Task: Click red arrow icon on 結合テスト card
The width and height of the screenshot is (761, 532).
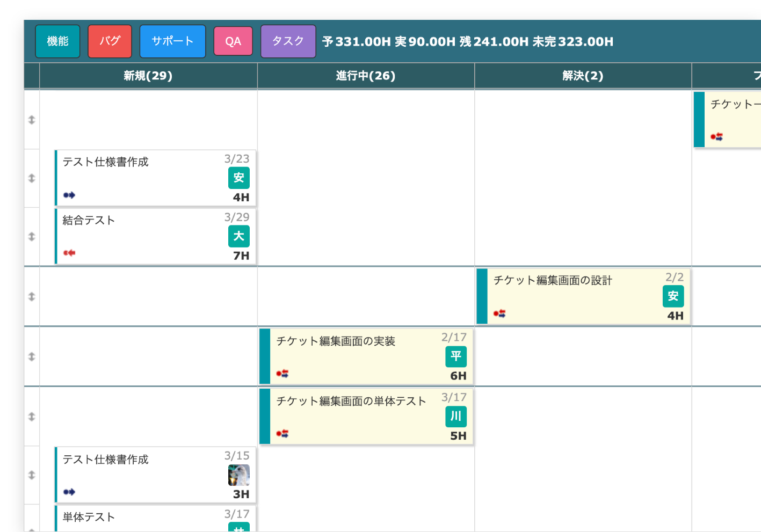Action: pos(69,253)
